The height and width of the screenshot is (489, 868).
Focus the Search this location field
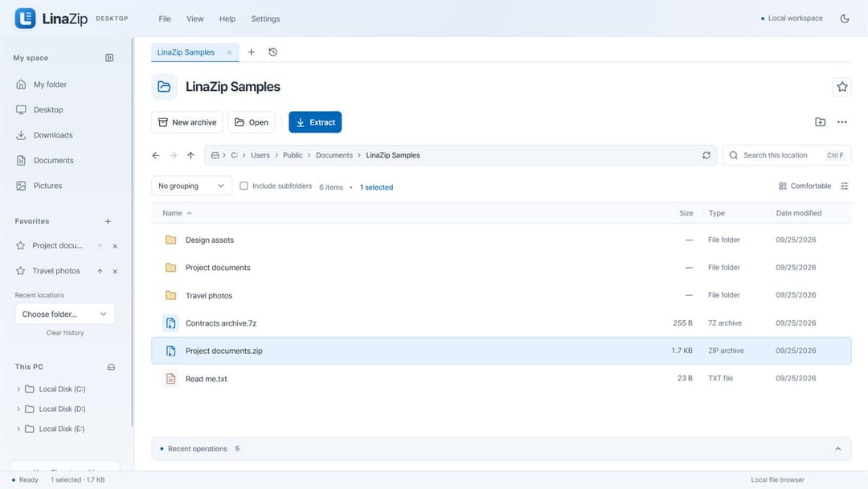tap(787, 155)
